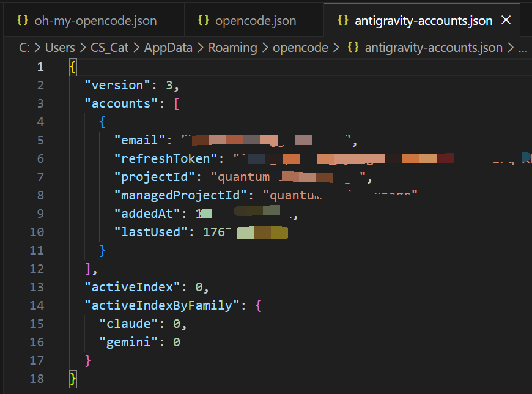Click the "managedProjectId" key
This screenshot has height=394, width=532.
tap(180, 195)
